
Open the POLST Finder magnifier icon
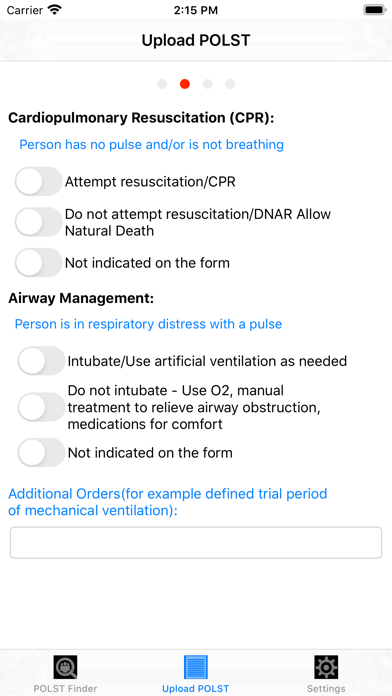point(65,667)
